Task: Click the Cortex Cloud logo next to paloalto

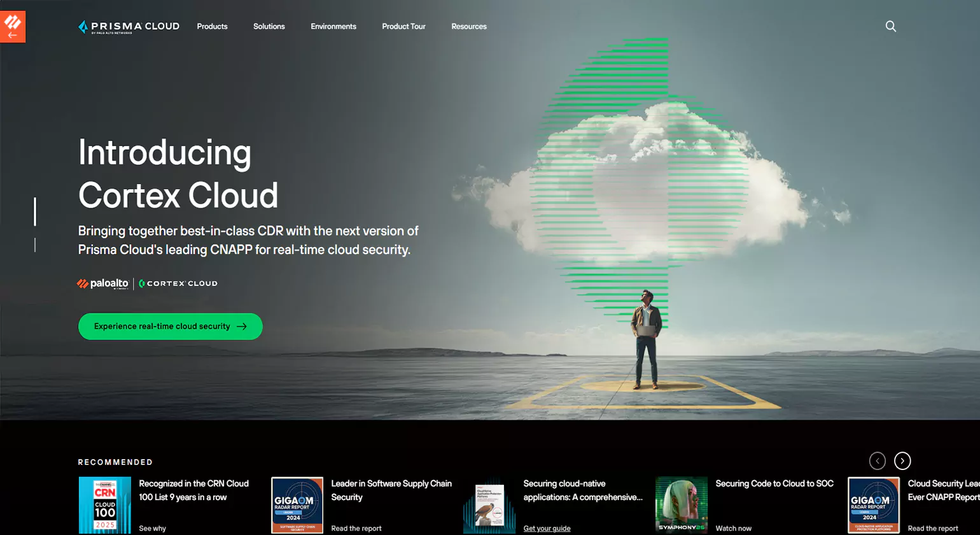Action: (x=179, y=283)
